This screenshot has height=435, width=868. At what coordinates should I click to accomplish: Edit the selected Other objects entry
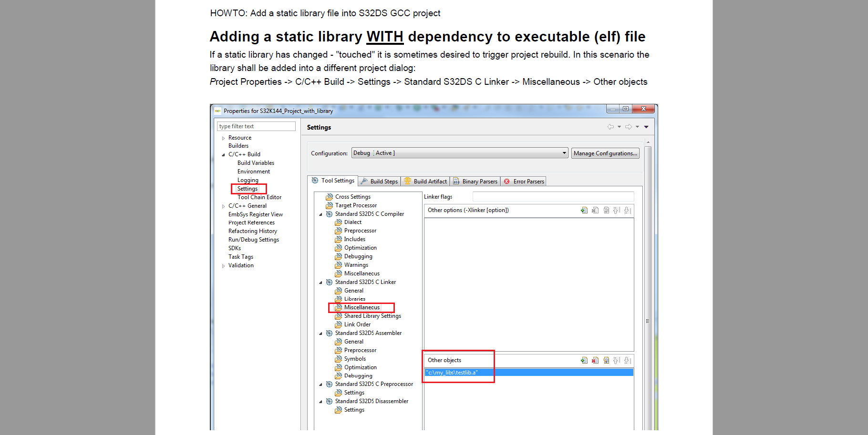click(606, 360)
